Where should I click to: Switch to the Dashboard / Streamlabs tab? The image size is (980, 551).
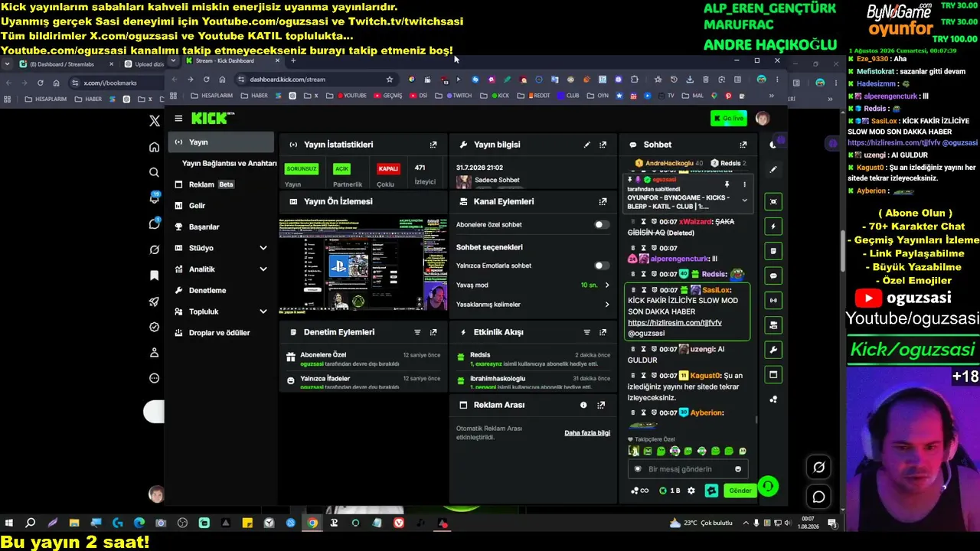pyautogui.click(x=67, y=64)
